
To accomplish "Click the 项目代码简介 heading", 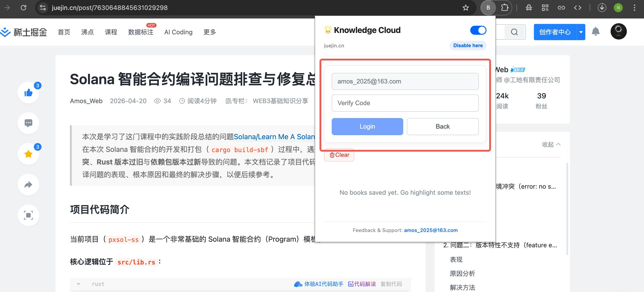I will click(100, 209).
